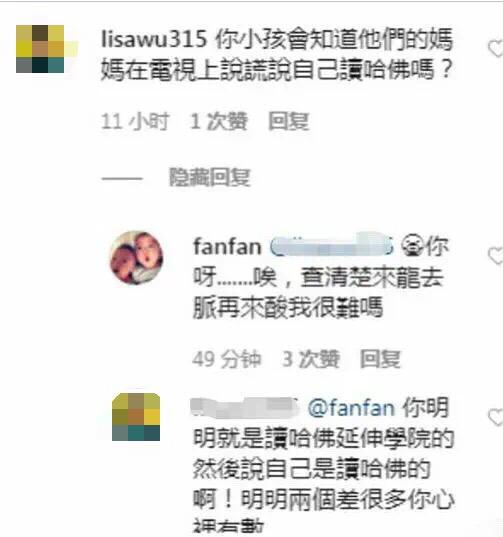Image resolution: width=503 pixels, height=537 pixels.
Task: Click the blurred username before @fanfan
Action: coord(244,408)
